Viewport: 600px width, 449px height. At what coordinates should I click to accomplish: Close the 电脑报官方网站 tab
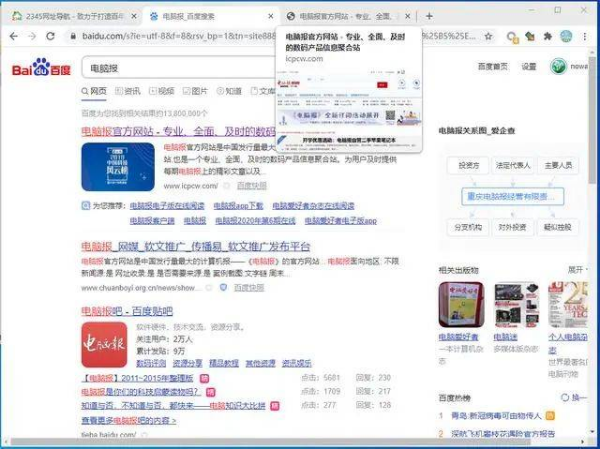(x=408, y=16)
